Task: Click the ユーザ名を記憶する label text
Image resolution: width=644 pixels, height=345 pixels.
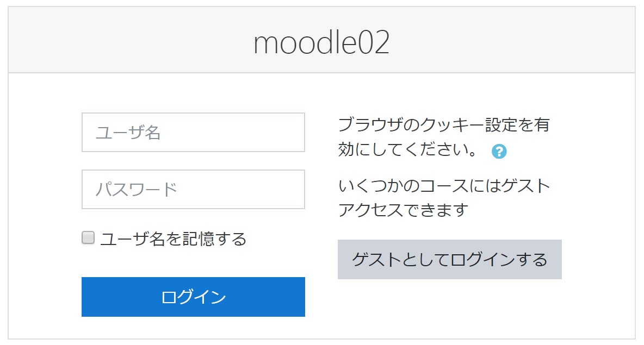Action: click(174, 239)
